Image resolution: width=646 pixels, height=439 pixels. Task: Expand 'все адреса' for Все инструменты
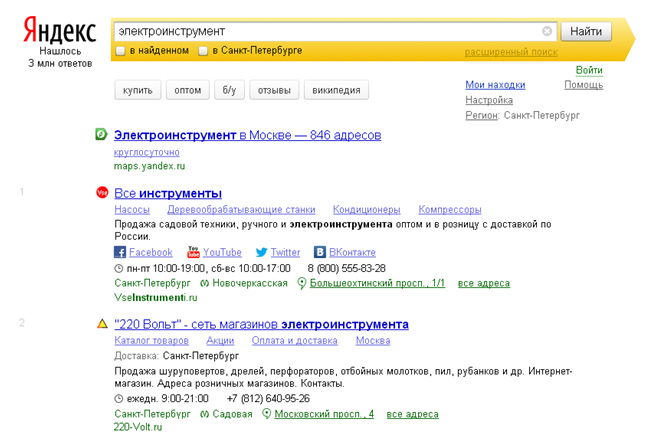pos(483,283)
